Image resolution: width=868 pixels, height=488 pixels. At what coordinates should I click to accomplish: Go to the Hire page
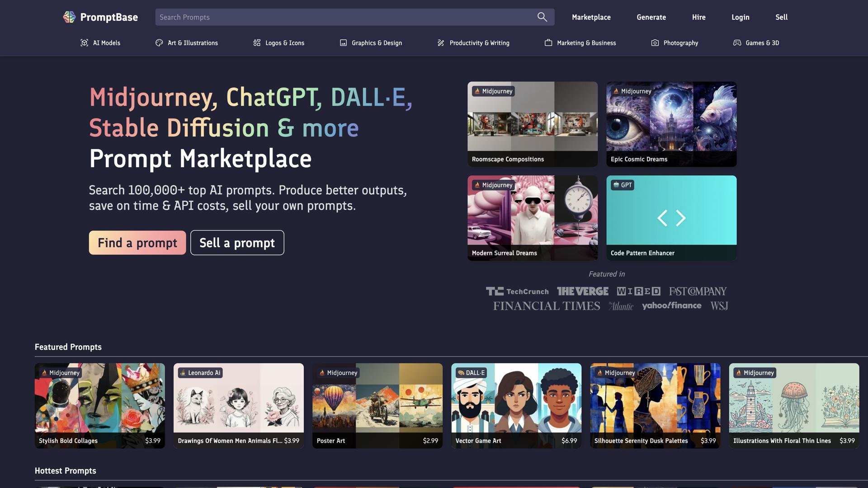coord(698,17)
